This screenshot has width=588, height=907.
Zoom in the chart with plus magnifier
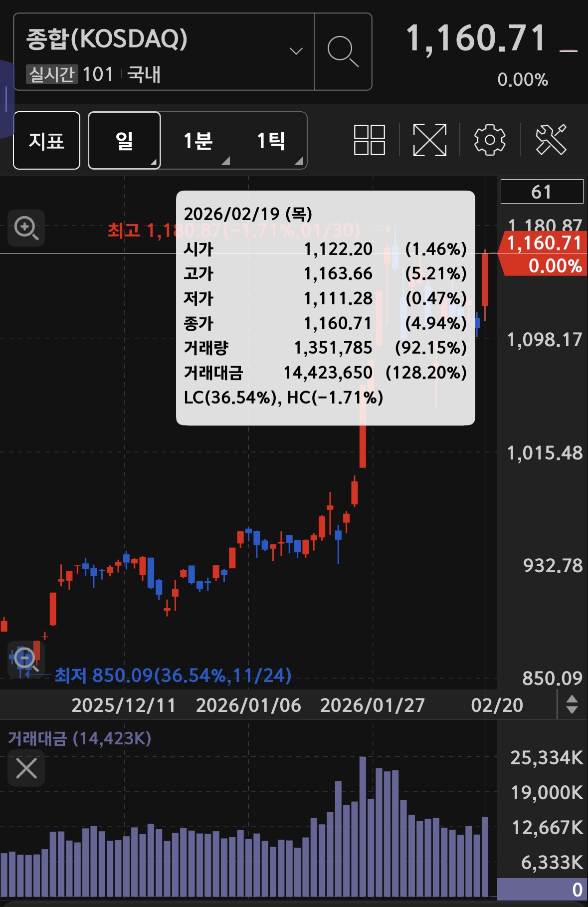click(26, 228)
